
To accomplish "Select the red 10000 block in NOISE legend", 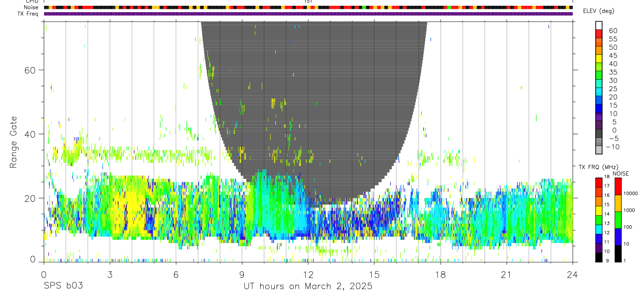I will coord(618,186).
